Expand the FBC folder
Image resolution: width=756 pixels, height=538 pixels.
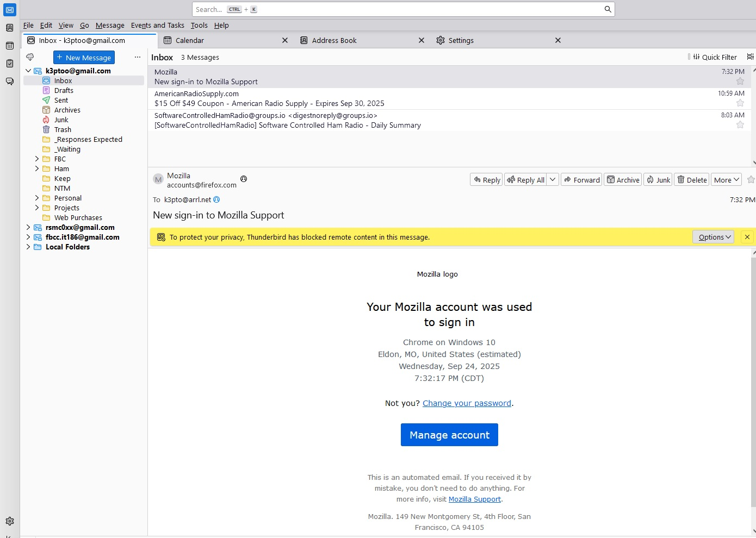click(37, 159)
